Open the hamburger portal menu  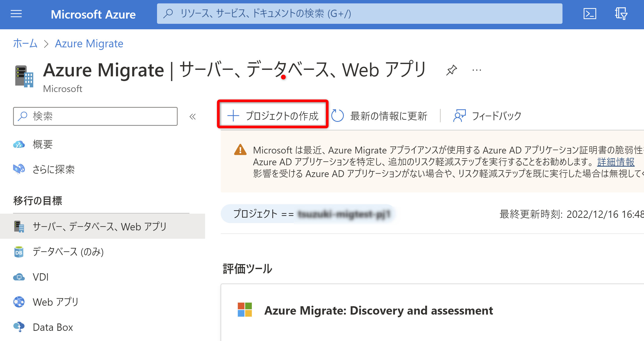tap(16, 14)
